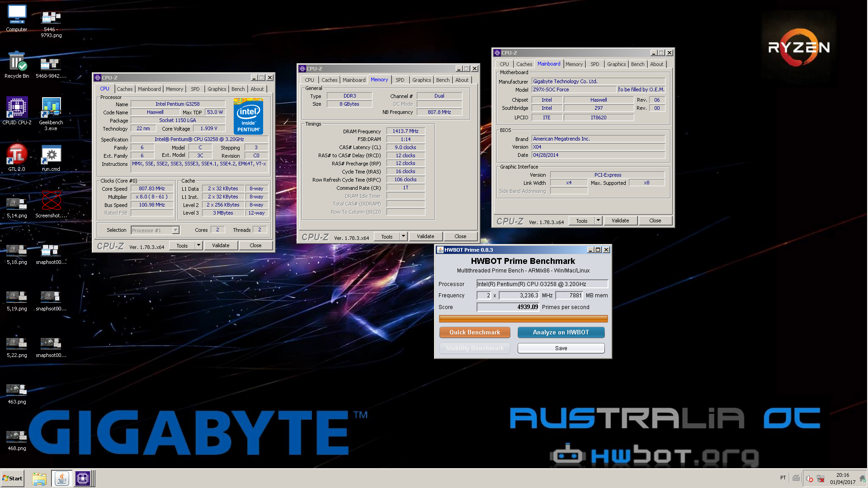The image size is (868, 488).
Task: Open the Computer desktop icon
Action: [x=17, y=18]
